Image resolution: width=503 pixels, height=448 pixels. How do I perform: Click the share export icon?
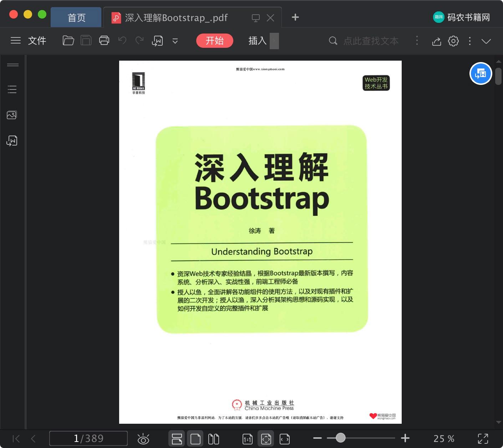437,41
